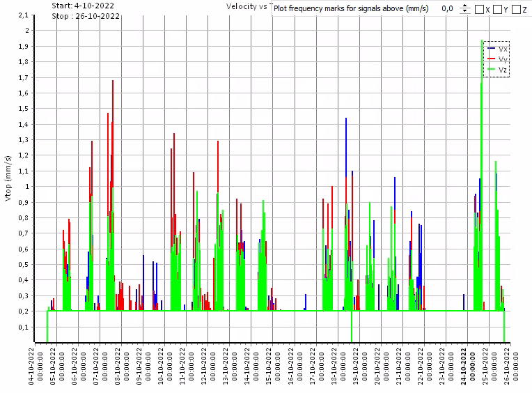Click the Vz legend label
The width and height of the screenshot is (532, 393).
coord(502,70)
